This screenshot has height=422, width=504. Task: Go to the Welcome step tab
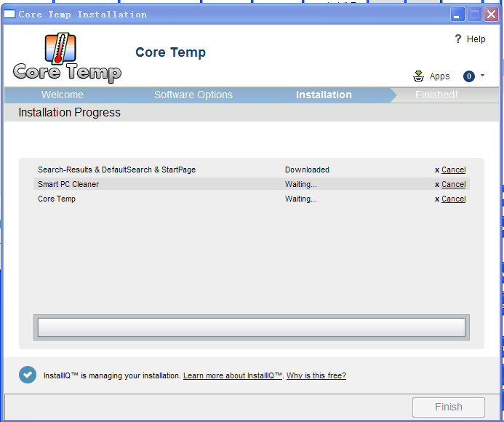[x=63, y=95]
